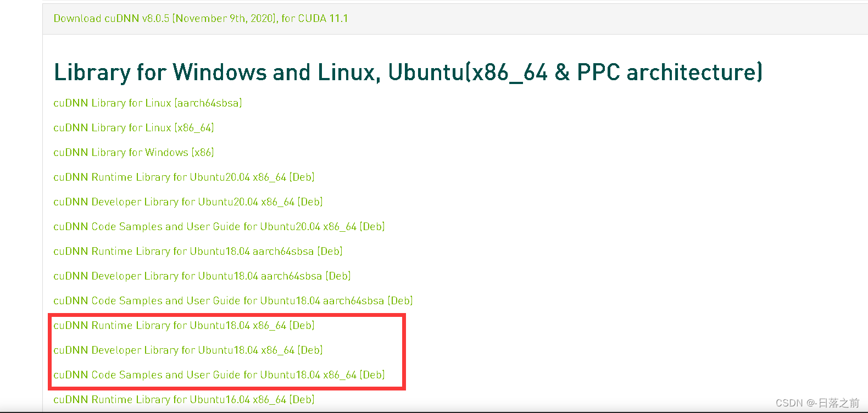Download cuDNN Library for Windows (x86)
This screenshot has width=868, height=413.
(133, 152)
